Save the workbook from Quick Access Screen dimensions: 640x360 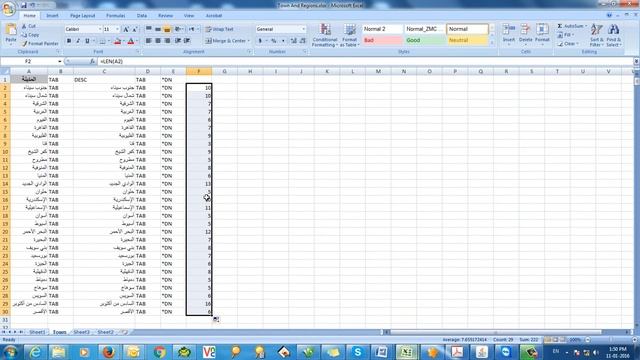pos(24,5)
